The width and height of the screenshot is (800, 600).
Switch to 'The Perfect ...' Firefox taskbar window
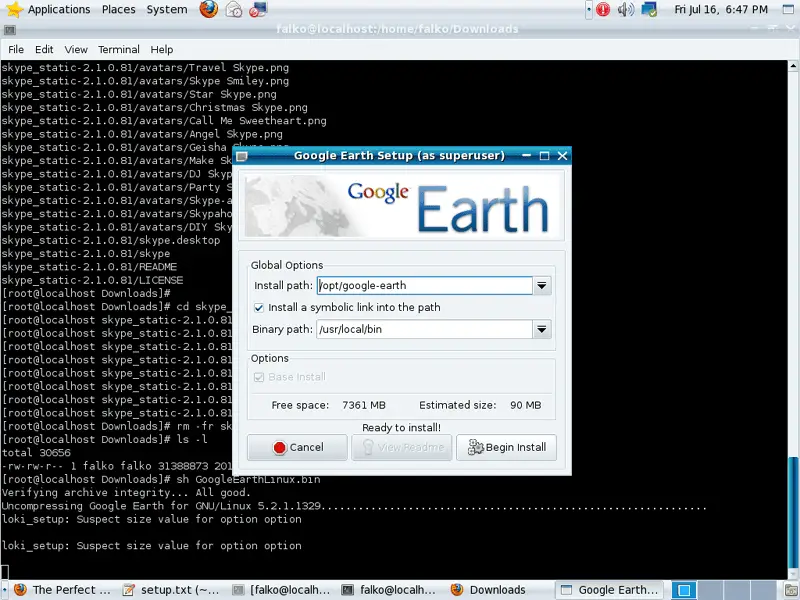pos(62,590)
